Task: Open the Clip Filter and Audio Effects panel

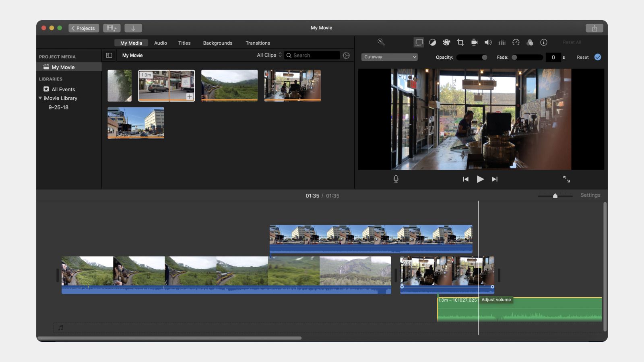Action: point(530,42)
